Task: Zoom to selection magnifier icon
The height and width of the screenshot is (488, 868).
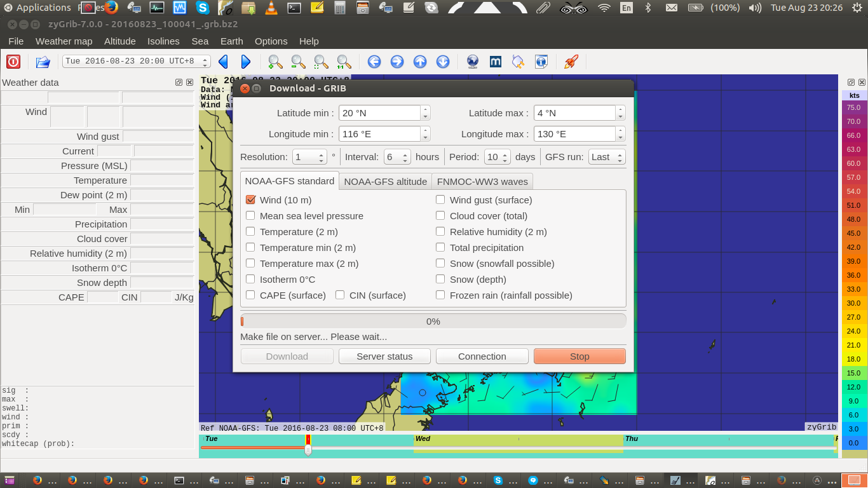Action: [321, 62]
